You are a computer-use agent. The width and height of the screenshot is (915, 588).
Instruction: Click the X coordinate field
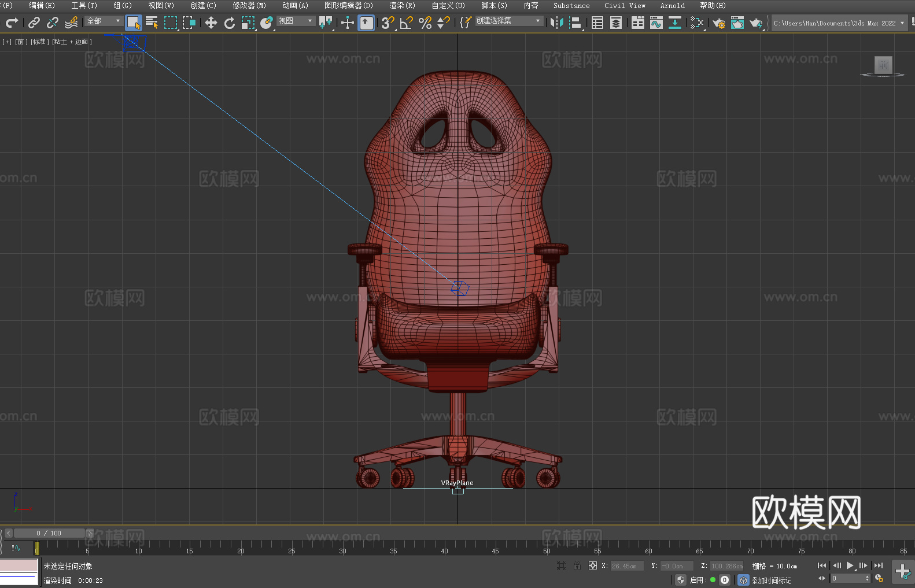click(x=627, y=566)
